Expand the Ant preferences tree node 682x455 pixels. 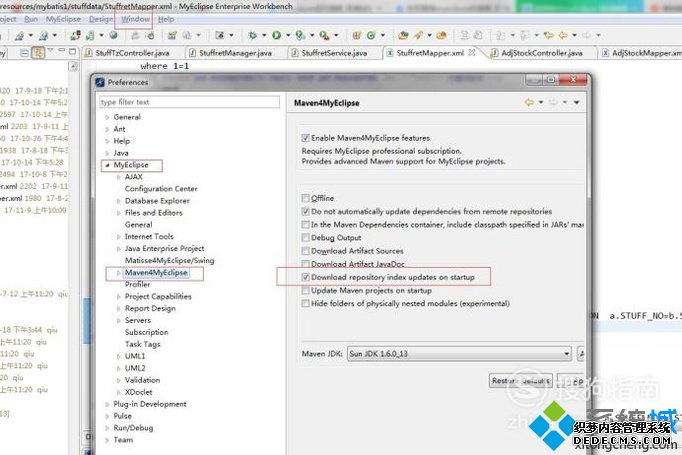click(x=107, y=129)
